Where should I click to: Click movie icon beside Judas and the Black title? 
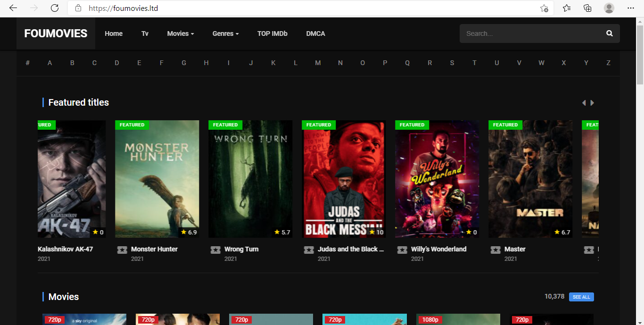pos(309,250)
